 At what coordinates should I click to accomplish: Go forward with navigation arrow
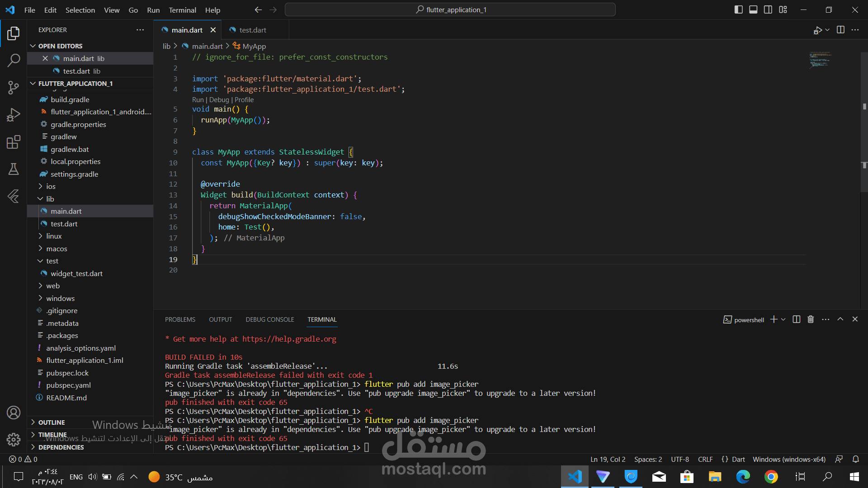273,10
